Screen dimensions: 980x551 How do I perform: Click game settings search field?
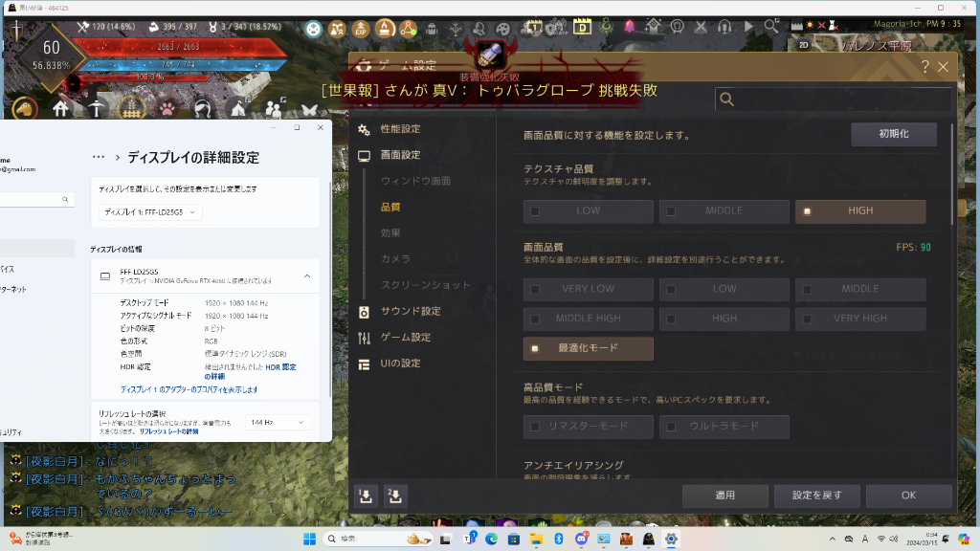click(834, 99)
